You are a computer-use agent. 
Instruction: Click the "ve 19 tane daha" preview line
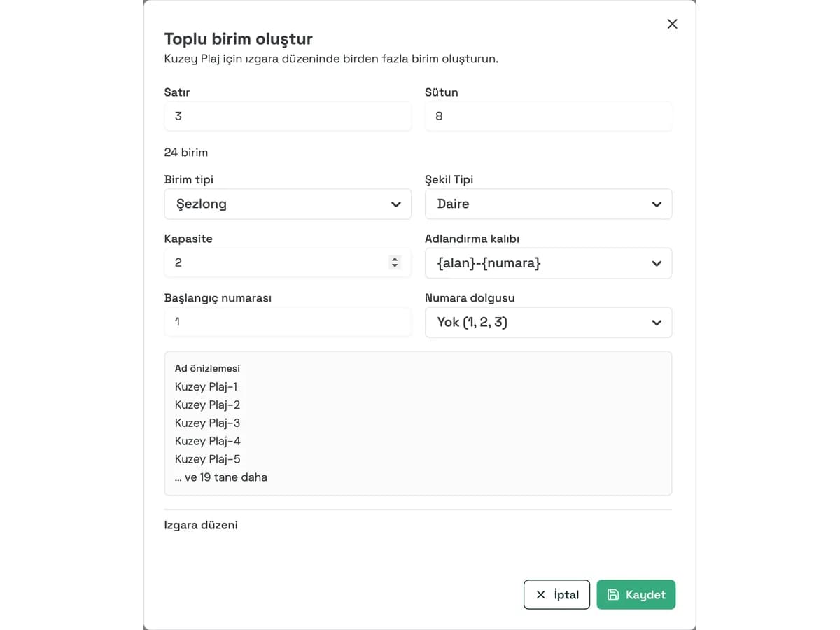click(x=221, y=477)
